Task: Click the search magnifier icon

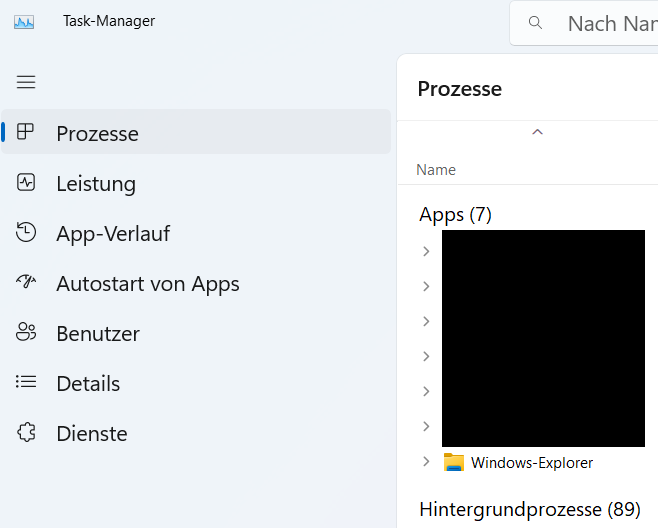Action: coord(536,23)
